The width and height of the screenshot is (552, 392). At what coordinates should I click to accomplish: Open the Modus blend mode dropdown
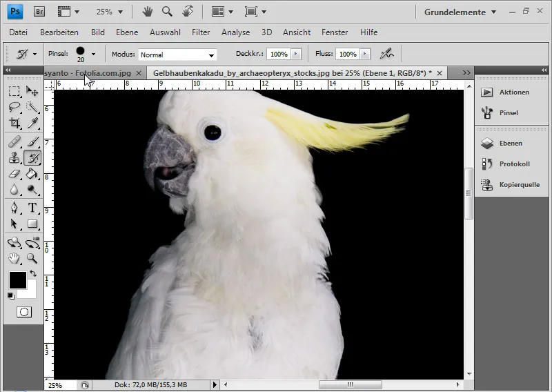click(x=177, y=55)
